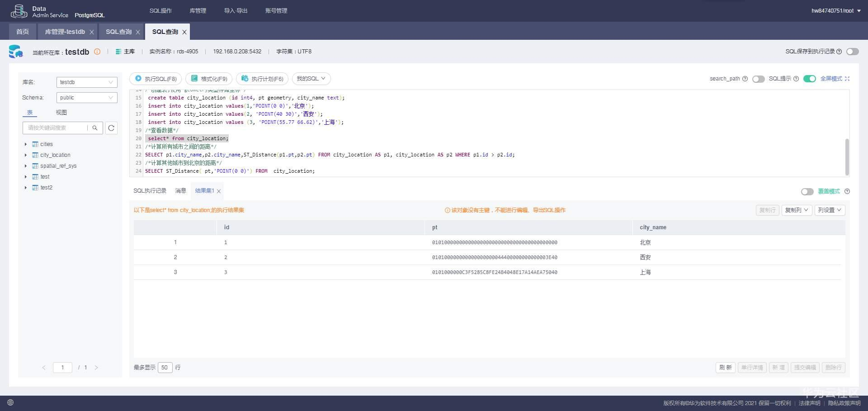Click the globe language icon in footer

10,402
